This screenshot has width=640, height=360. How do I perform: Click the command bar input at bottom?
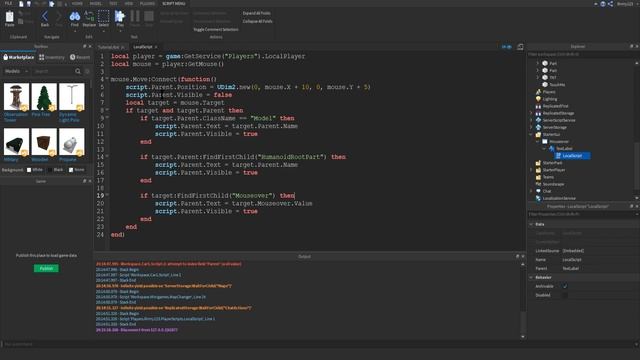[318, 344]
